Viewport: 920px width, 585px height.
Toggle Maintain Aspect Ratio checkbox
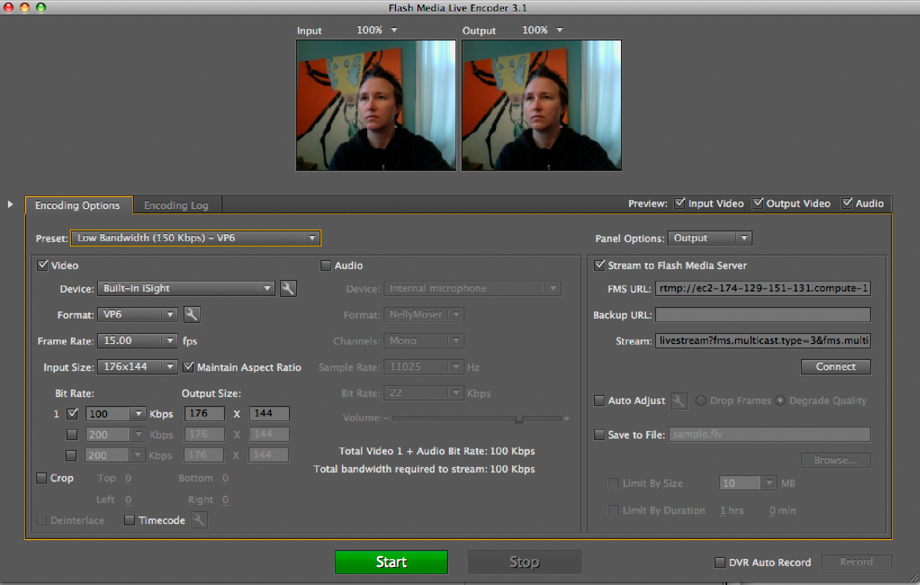188,367
